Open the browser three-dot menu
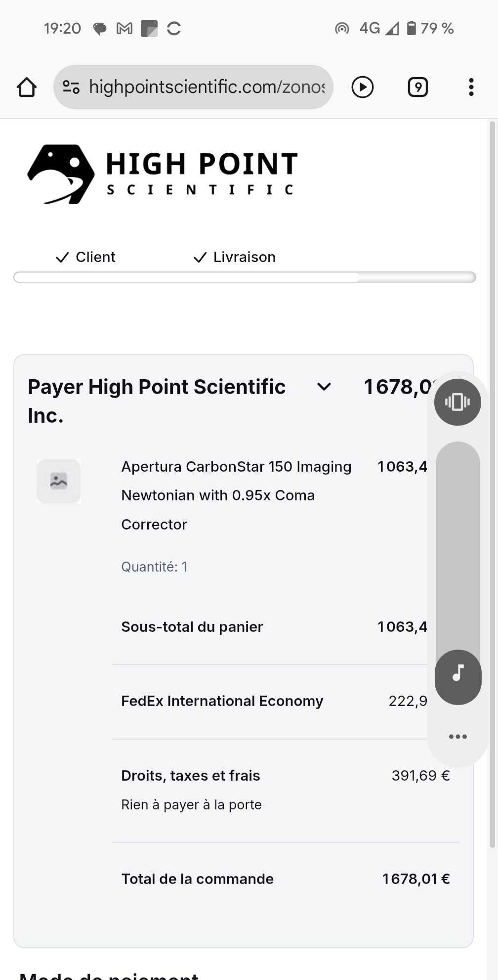498x980 pixels. [471, 88]
